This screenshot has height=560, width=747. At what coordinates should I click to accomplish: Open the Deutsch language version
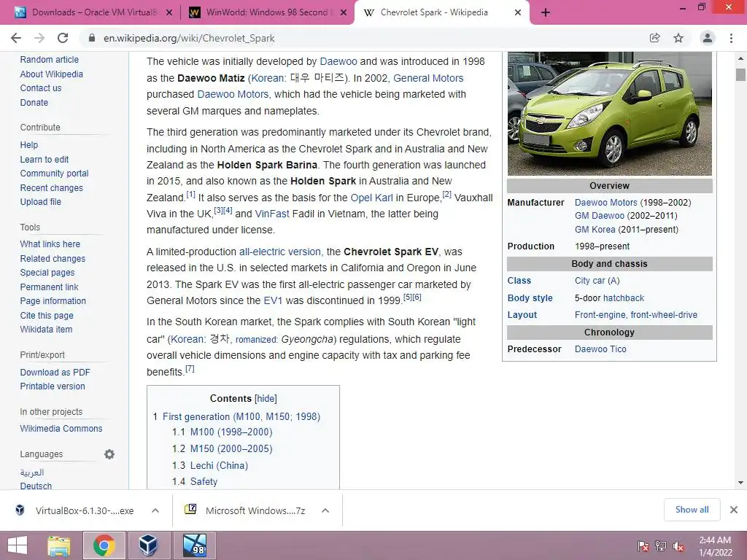pyautogui.click(x=36, y=486)
